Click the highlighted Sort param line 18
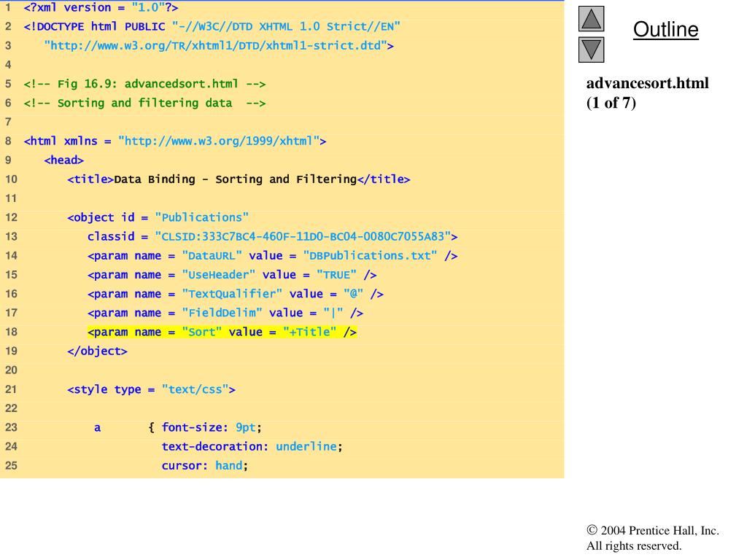This screenshot has width=747, height=560. coord(222,332)
